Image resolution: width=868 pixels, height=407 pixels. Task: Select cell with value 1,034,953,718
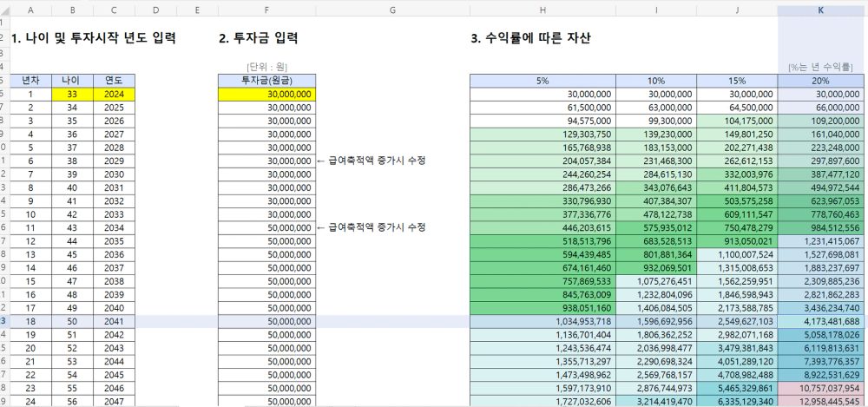point(542,321)
